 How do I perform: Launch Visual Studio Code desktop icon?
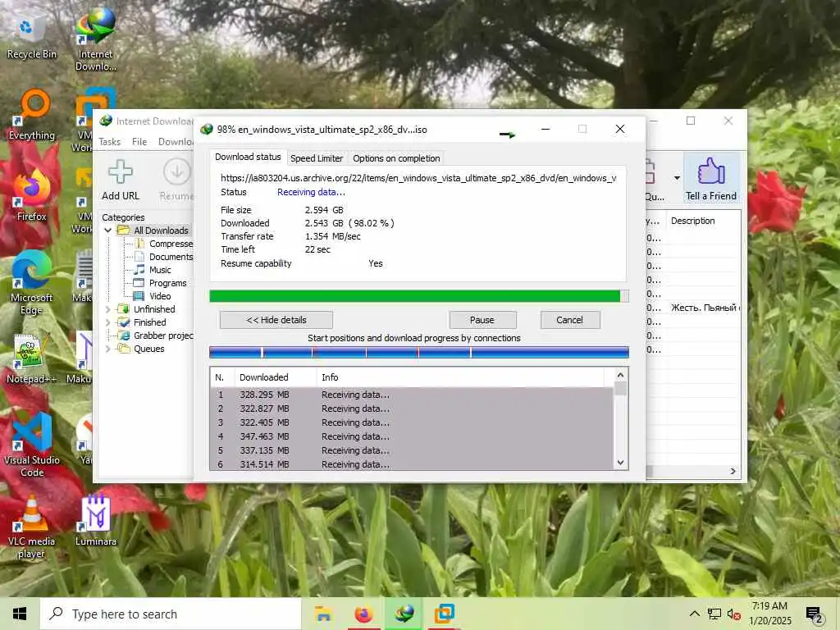tap(32, 445)
